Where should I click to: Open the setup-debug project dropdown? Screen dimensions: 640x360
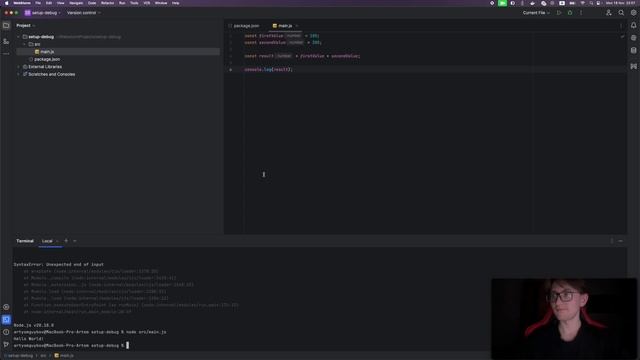[42, 13]
